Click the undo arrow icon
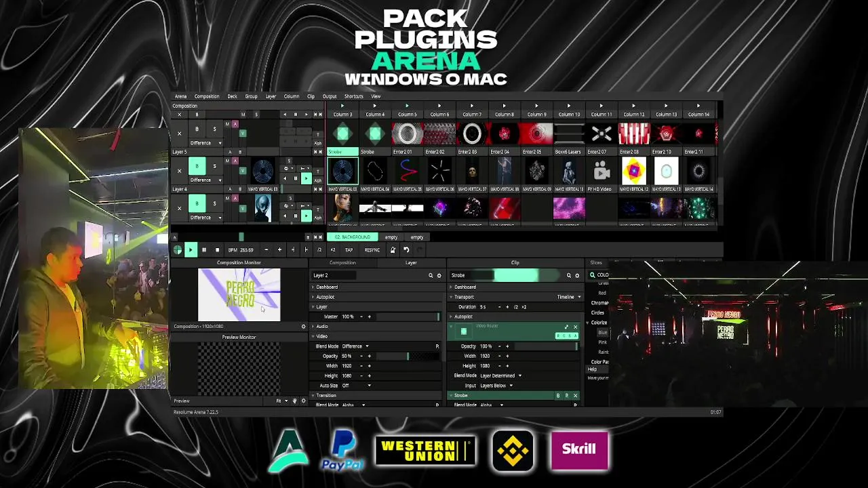The image size is (868, 488). tap(406, 250)
